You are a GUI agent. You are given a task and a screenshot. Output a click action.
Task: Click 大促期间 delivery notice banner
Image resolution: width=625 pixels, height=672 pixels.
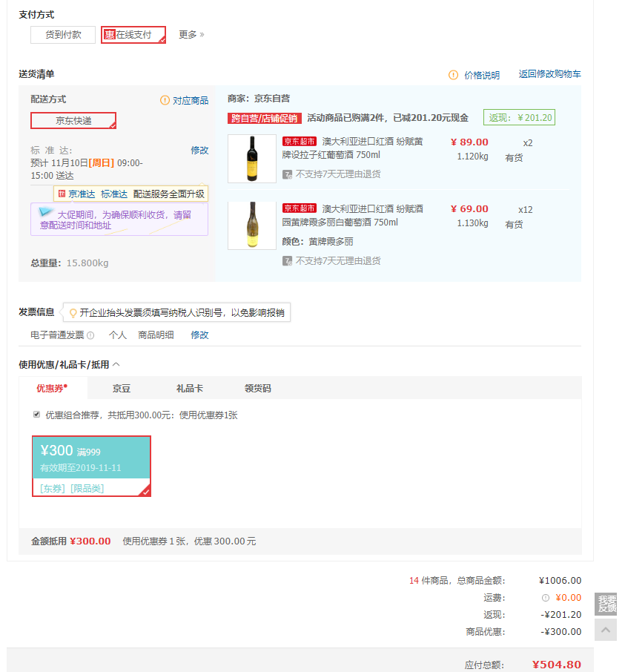pyautogui.click(x=119, y=220)
